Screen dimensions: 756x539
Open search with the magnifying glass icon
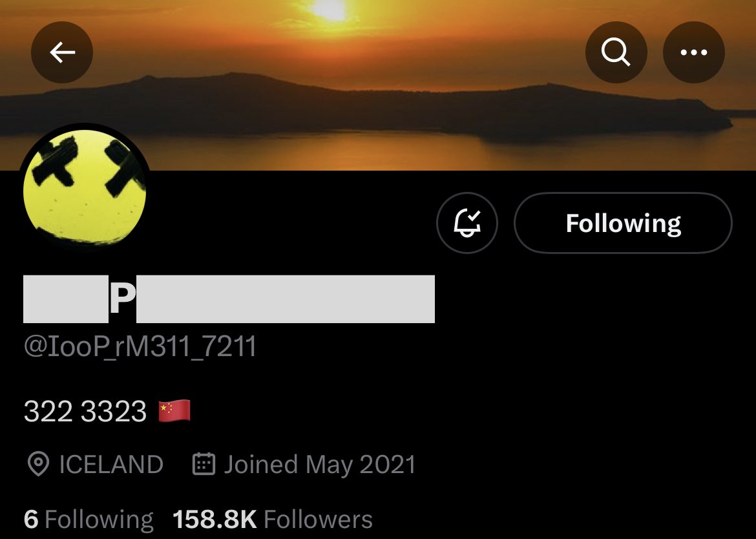[x=616, y=52]
